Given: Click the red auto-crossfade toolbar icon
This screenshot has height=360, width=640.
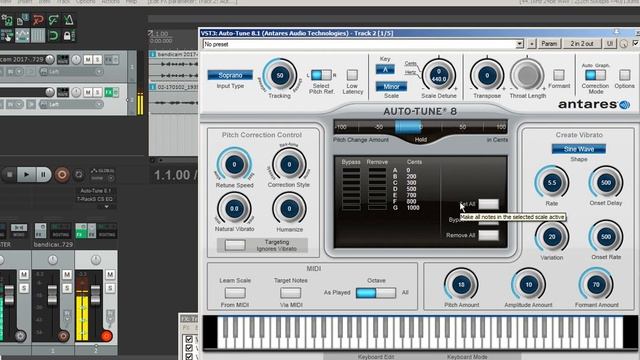Looking at the screenshot, I should click(x=38, y=19).
